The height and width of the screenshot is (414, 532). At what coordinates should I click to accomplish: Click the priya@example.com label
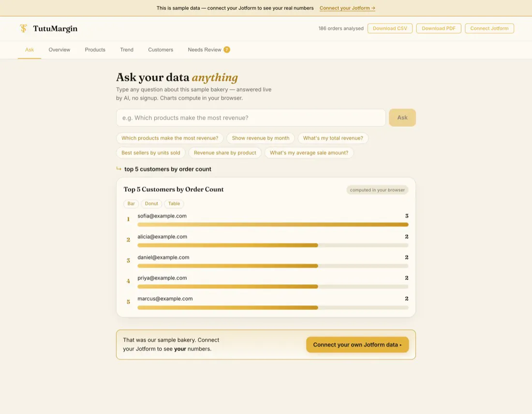pyautogui.click(x=162, y=278)
